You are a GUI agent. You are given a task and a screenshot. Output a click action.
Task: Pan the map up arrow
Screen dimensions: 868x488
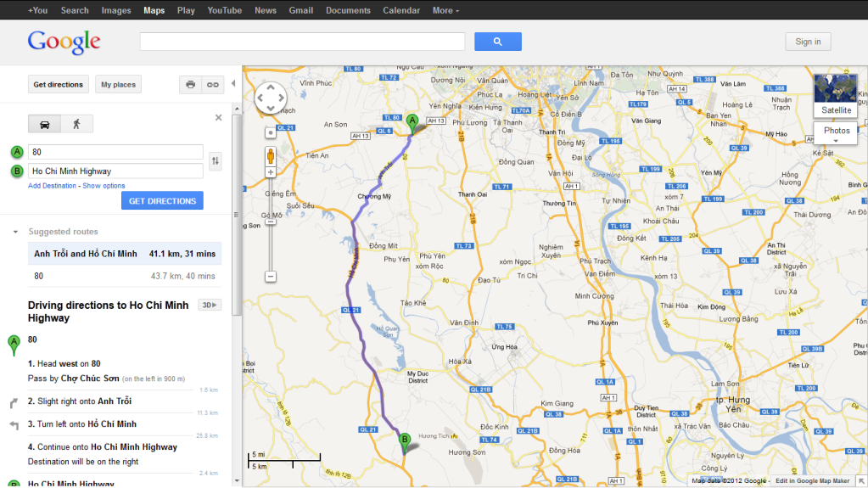271,87
